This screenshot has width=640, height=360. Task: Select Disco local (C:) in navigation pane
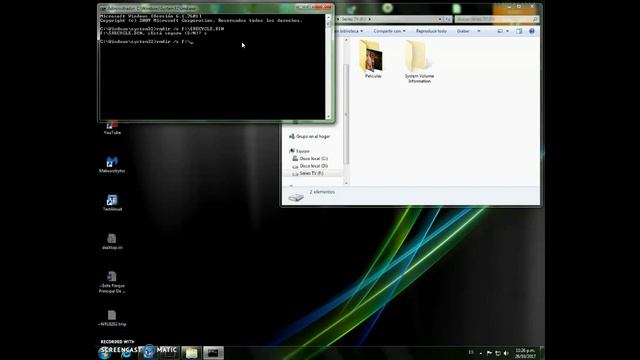tap(310, 158)
